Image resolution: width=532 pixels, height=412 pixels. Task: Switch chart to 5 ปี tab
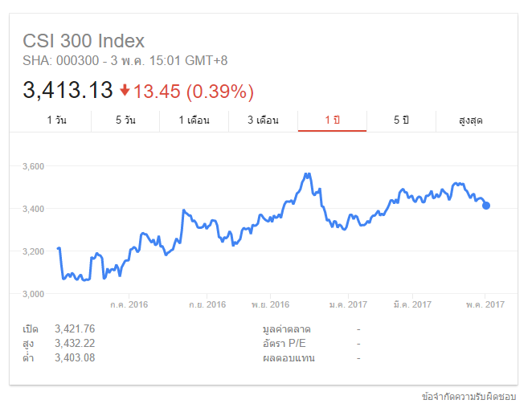pos(401,120)
